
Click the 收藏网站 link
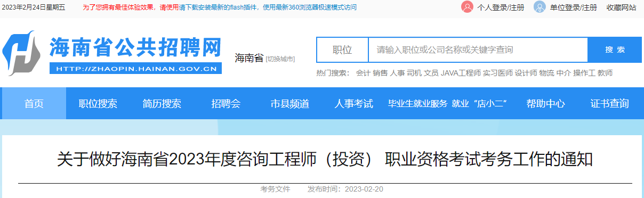pos(621,7)
